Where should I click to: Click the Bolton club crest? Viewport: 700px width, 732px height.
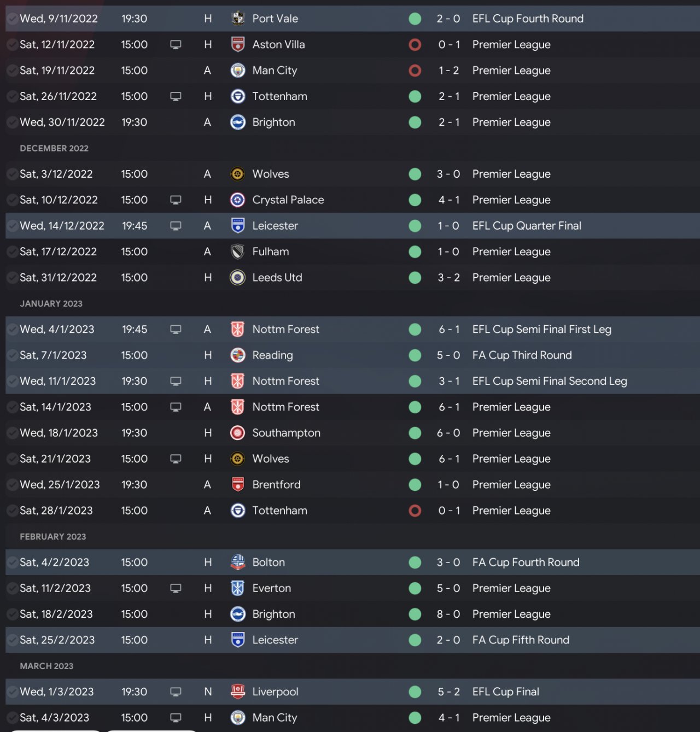[238, 562]
